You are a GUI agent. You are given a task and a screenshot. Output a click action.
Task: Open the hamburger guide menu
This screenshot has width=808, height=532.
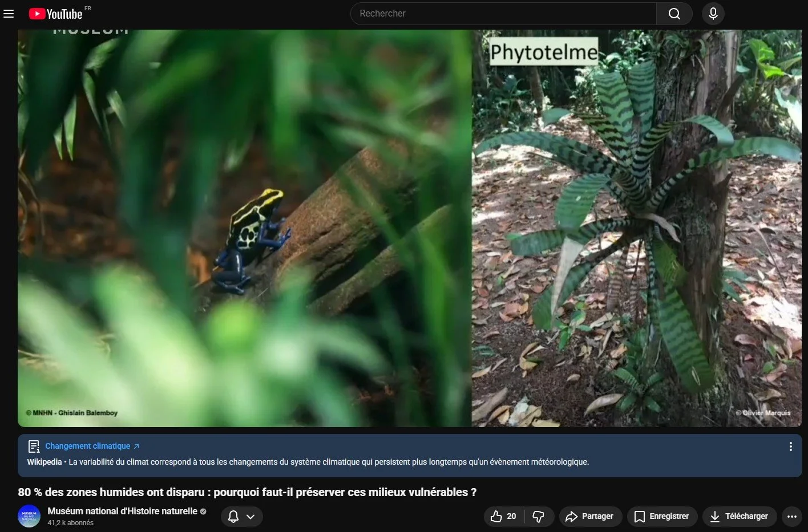pyautogui.click(x=9, y=14)
